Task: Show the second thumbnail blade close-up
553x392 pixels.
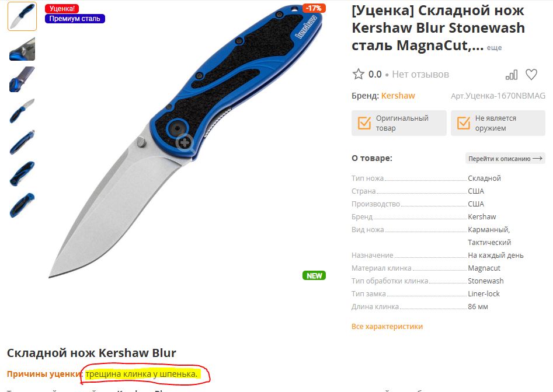Action: click(22, 49)
